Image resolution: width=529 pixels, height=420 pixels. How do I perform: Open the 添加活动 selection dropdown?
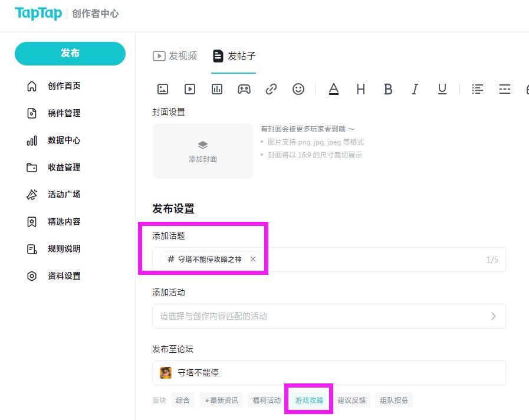coord(329,316)
